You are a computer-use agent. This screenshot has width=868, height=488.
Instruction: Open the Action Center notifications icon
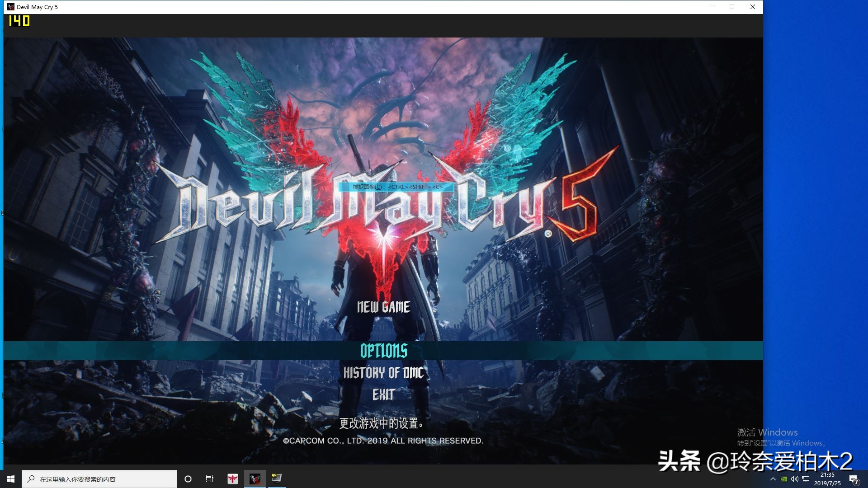pyautogui.click(x=854, y=479)
